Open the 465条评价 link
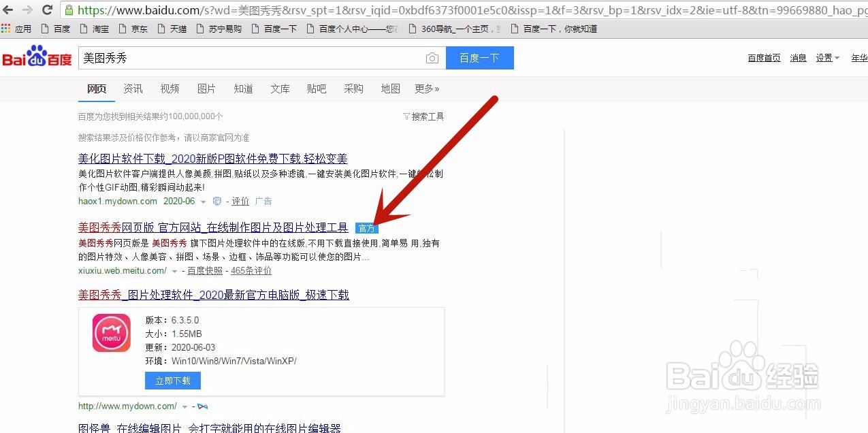This screenshot has width=868, height=433. coord(251,270)
